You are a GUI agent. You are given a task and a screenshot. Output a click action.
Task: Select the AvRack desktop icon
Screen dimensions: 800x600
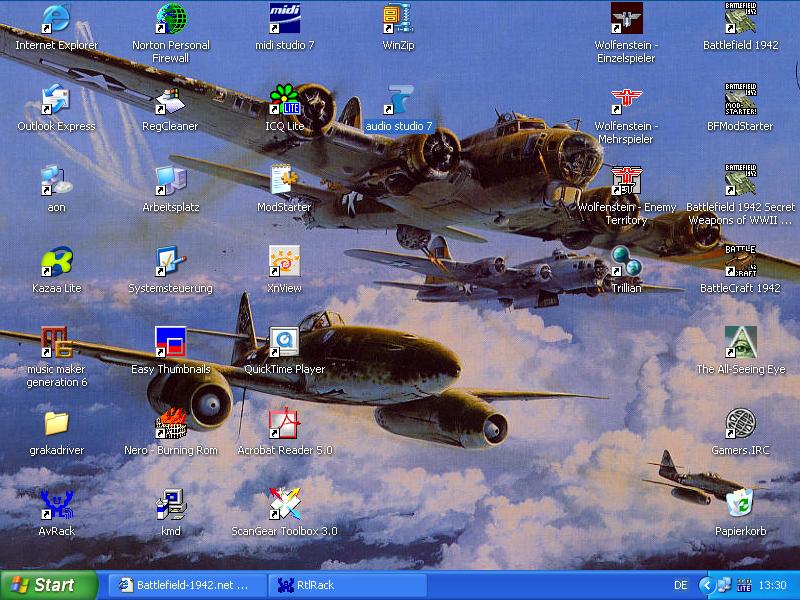[56, 505]
